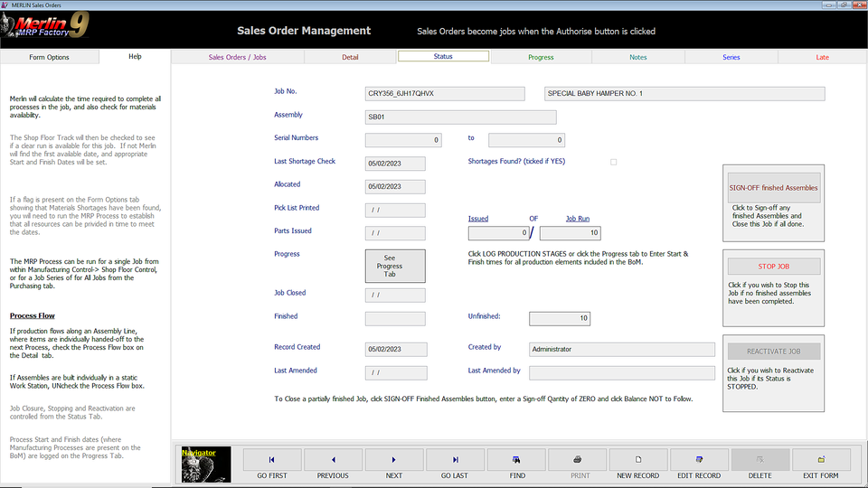The width and height of the screenshot is (868, 488).
Task: Jump to last record with Go Last
Action: point(455,460)
